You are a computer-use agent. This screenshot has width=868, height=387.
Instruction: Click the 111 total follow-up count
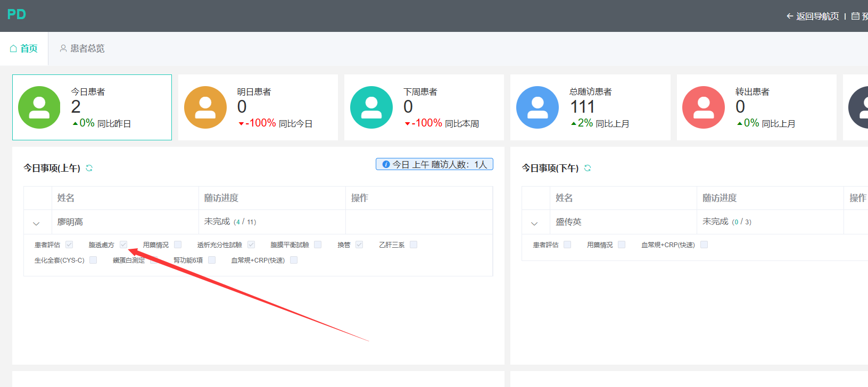click(582, 107)
